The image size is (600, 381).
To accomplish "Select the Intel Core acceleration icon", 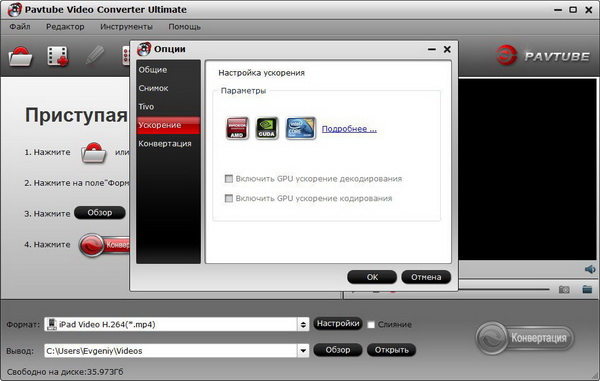I will tap(301, 128).
